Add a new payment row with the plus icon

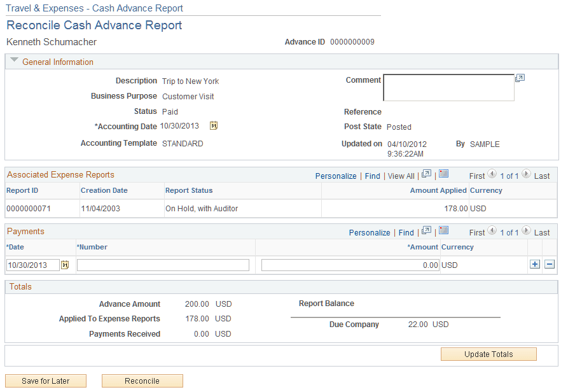coord(534,263)
